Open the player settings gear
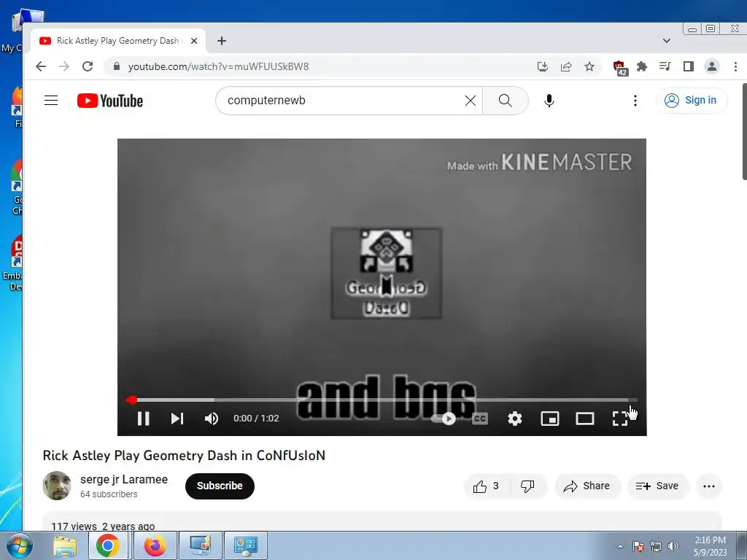The image size is (747, 560). [x=515, y=419]
